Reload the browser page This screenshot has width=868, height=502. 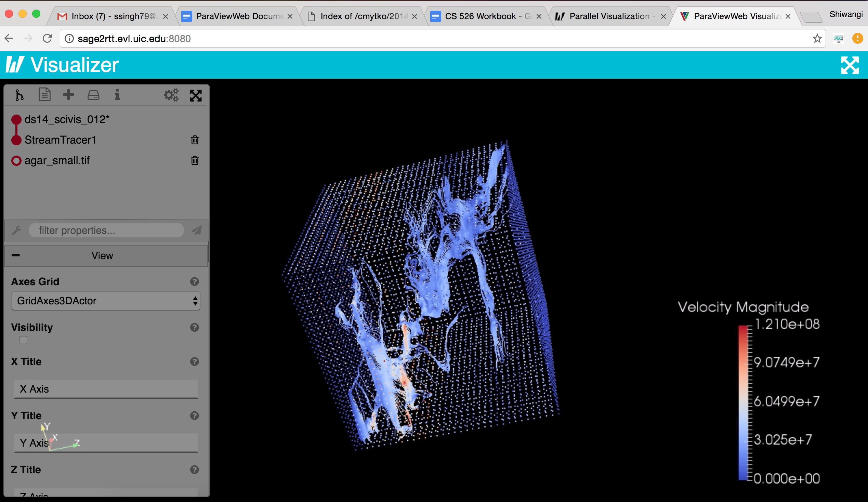[x=48, y=38]
